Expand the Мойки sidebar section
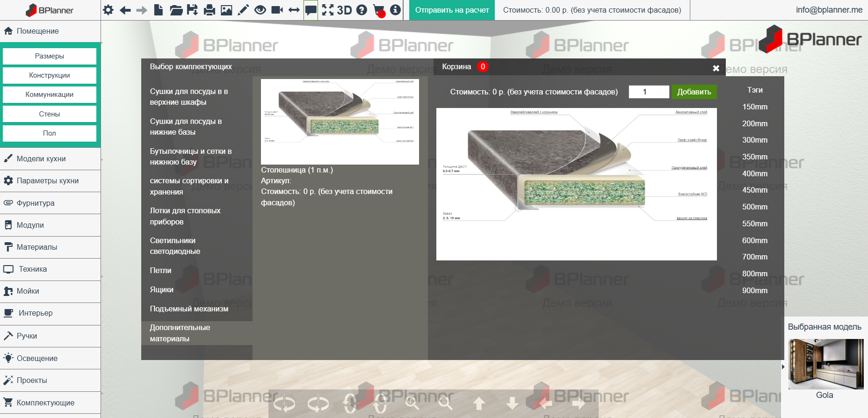Viewport: 868px width, 418px height. tap(50, 291)
